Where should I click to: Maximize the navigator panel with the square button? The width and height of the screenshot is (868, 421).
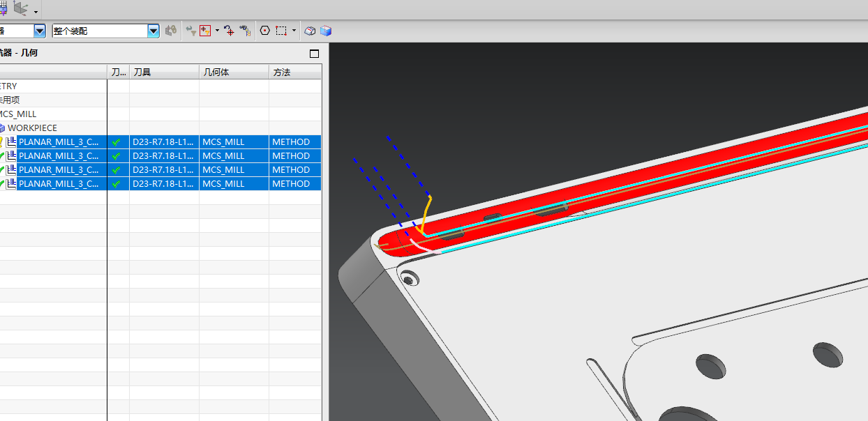pos(314,54)
